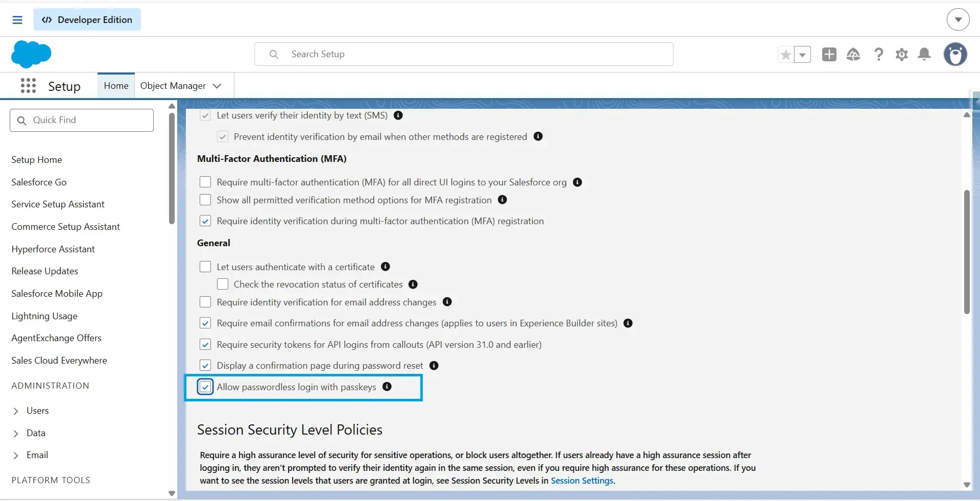
Task: Open the Object Manager tab
Action: pyautogui.click(x=173, y=86)
